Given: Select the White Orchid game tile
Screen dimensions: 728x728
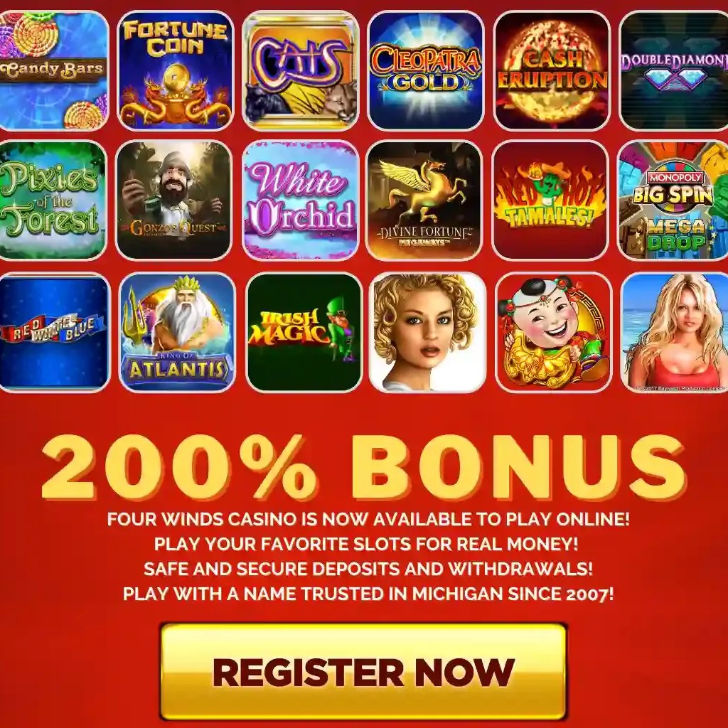Looking at the screenshot, I should point(301,200).
